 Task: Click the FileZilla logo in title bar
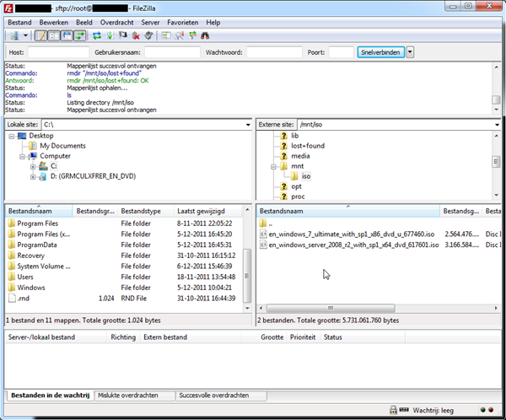coord(8,8)
